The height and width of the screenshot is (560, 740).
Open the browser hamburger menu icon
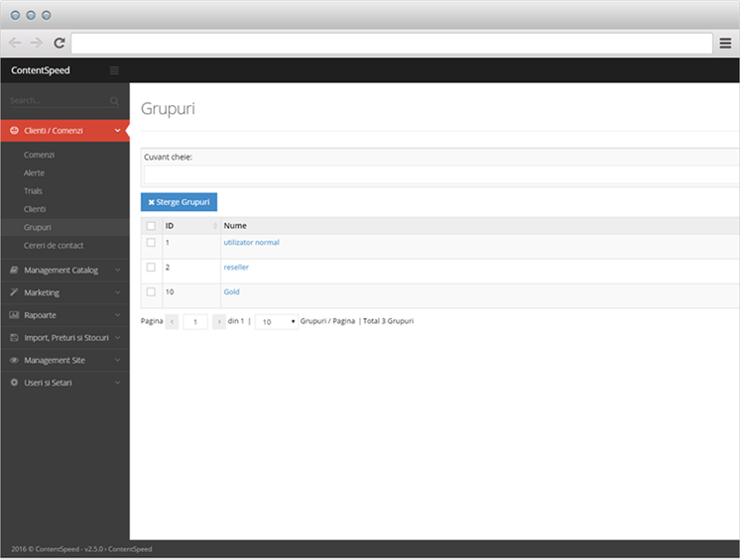click(725, 43)
